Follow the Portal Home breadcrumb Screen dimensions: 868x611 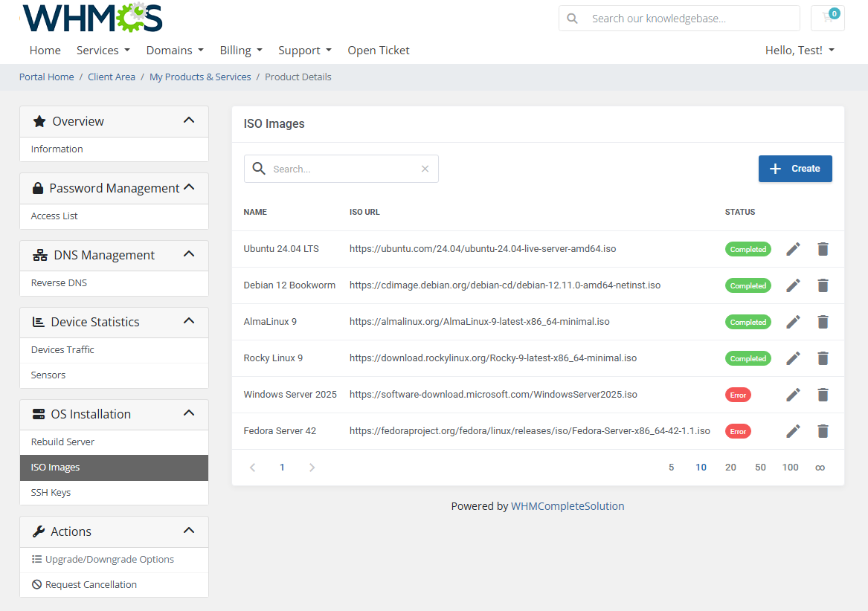(x=47, y=77)
